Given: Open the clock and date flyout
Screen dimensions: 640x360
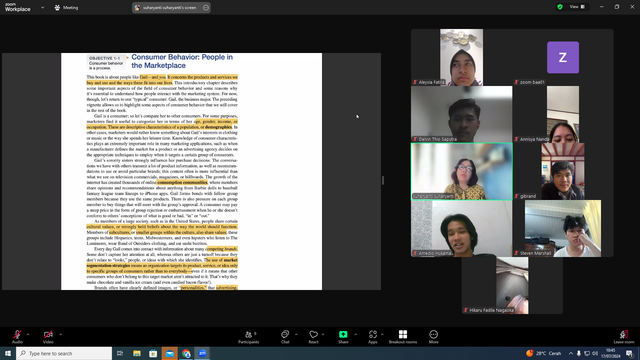Looking at the screenshot, I should click(x=611, y=353).
